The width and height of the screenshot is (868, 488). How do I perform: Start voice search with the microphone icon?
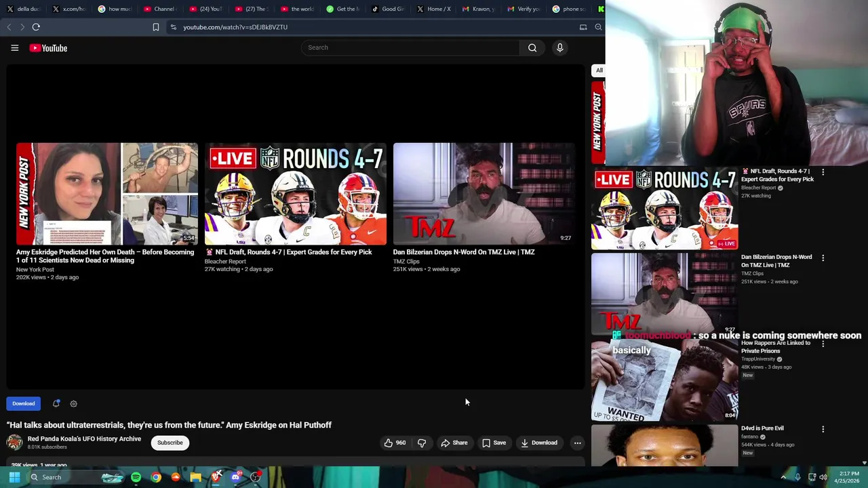(x=559, y=47)
